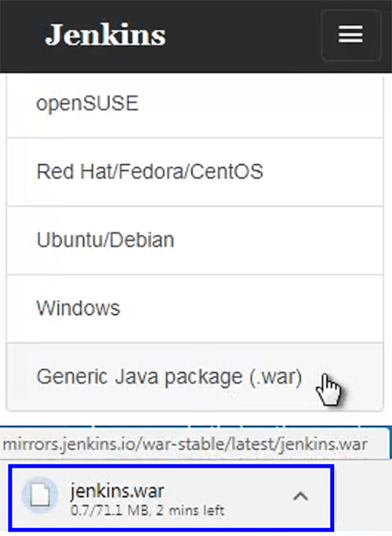Click the '2 mins left' time remaining label
Image resolution: width=392 pixels, height=536 pixels.
coord(191,511)
